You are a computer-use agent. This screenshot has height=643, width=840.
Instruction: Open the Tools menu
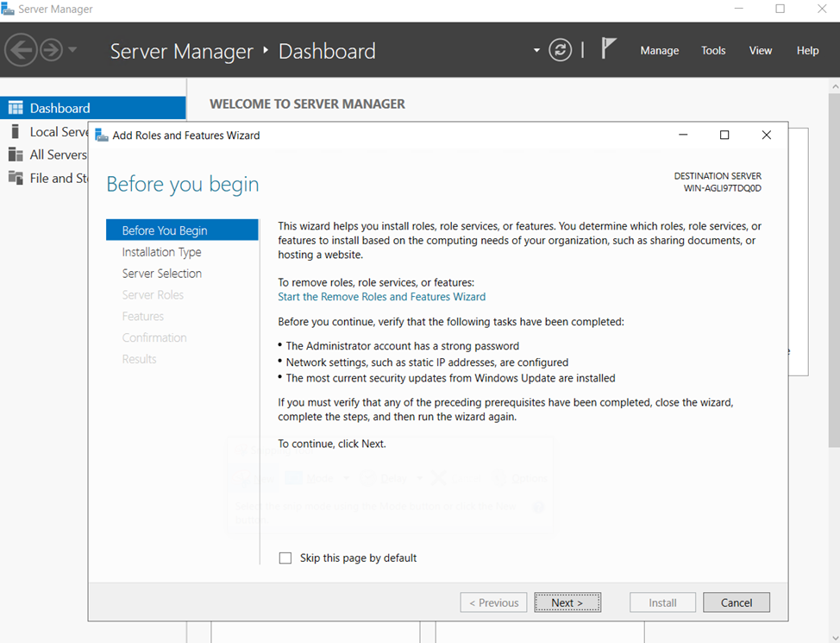click(713, 50)
